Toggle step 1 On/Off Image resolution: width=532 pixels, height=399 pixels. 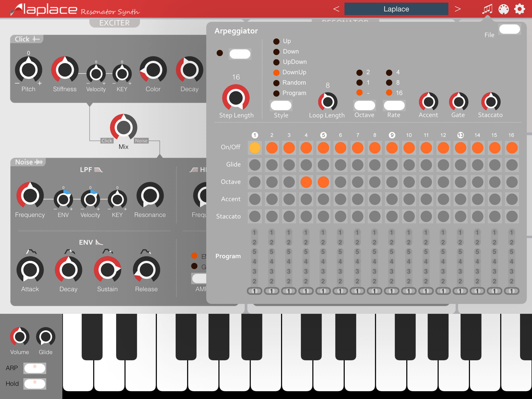tap(255, 148)
